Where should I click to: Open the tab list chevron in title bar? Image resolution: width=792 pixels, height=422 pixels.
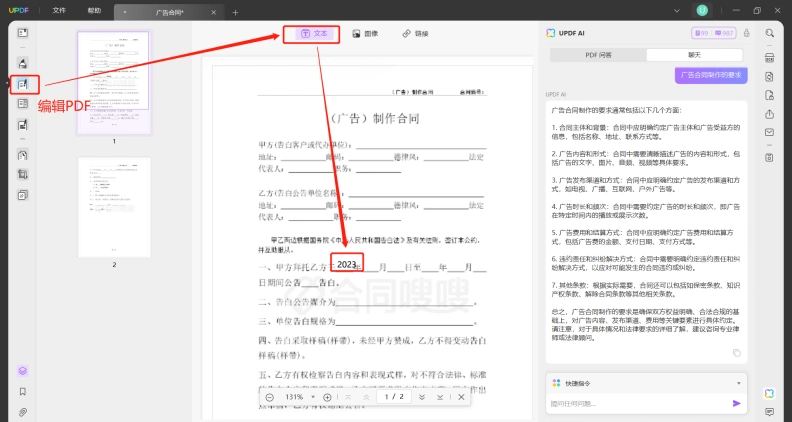point(677,10)
